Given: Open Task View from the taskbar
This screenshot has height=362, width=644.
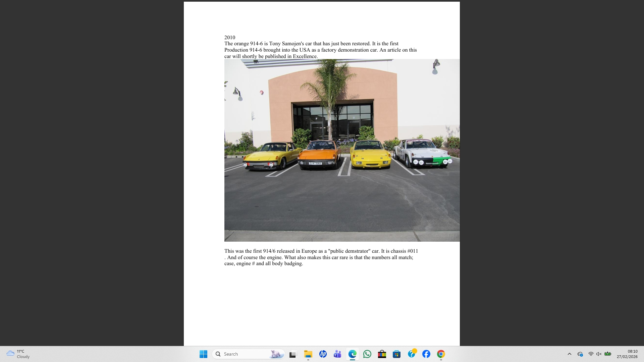Looking at the screenshot, I should coord(293,354).
